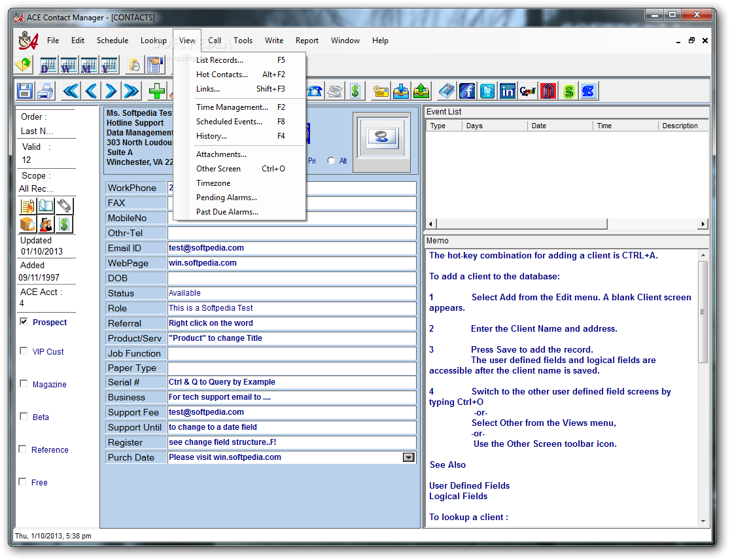This screenshot has height=560, width=730.
Task: Click the red paperclip attachment icon
Action: click(x=548, y=91)
